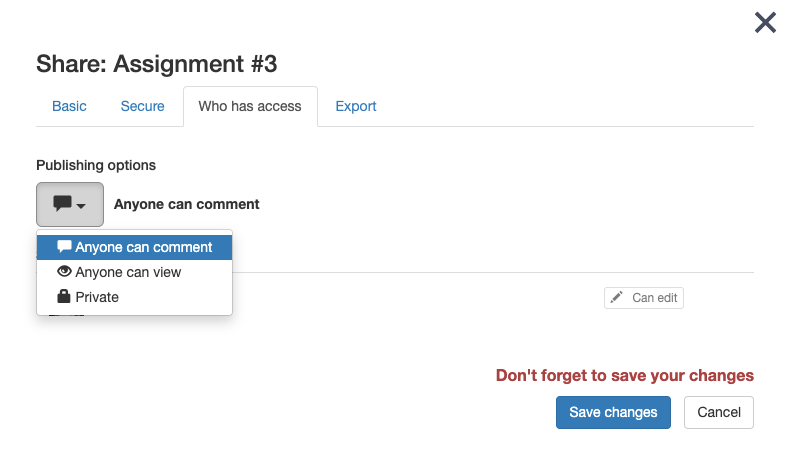Click the bold Anyone can comment status label
Image resolution: width=790 pixels, height=470 pixels.
187,204
